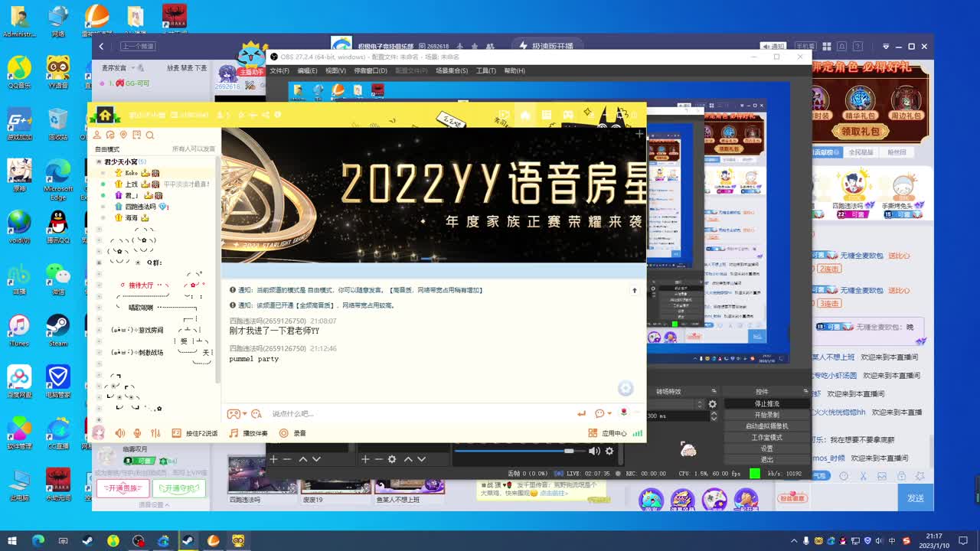Expand the Q群 node in the channel tree
980x551 pixels.
(100, 261)
